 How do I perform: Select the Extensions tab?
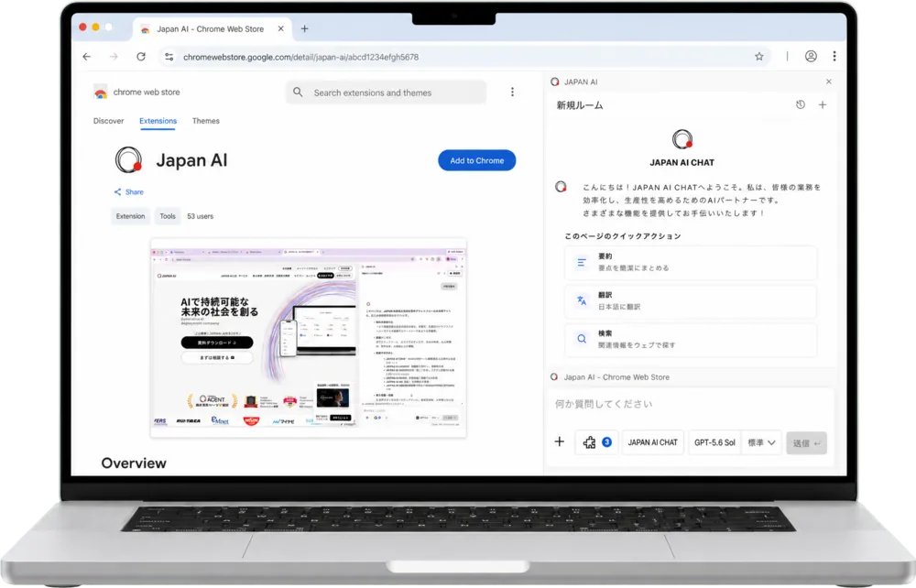pos(158,121)
